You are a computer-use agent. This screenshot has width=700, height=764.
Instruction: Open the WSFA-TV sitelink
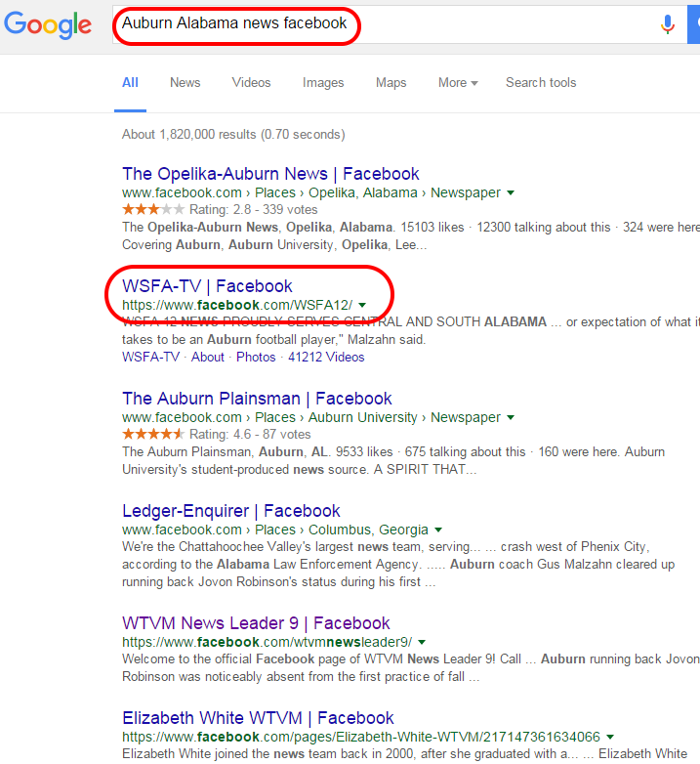click(151, 358)
